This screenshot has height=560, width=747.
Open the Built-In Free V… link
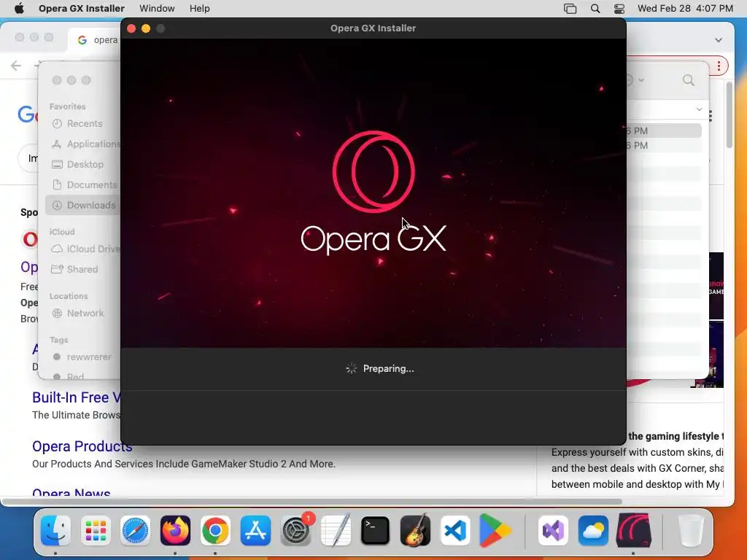coord(76,397)
